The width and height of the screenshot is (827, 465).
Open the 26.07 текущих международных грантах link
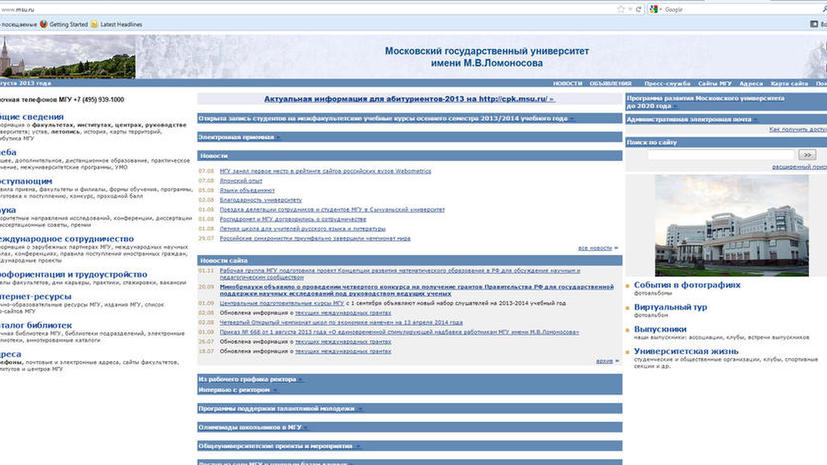click(343, 342)
